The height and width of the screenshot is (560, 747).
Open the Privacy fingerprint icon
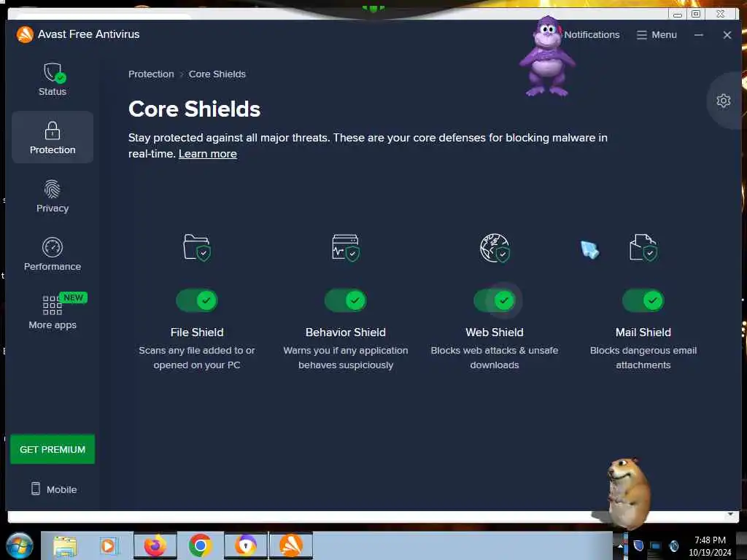[53, 189]
